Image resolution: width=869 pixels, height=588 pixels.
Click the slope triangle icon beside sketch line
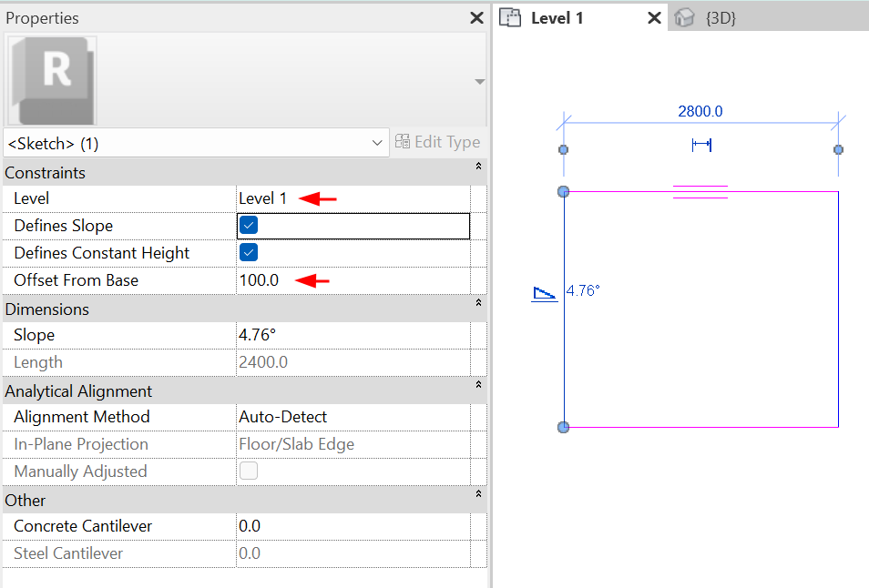click(x=544, y=293)
